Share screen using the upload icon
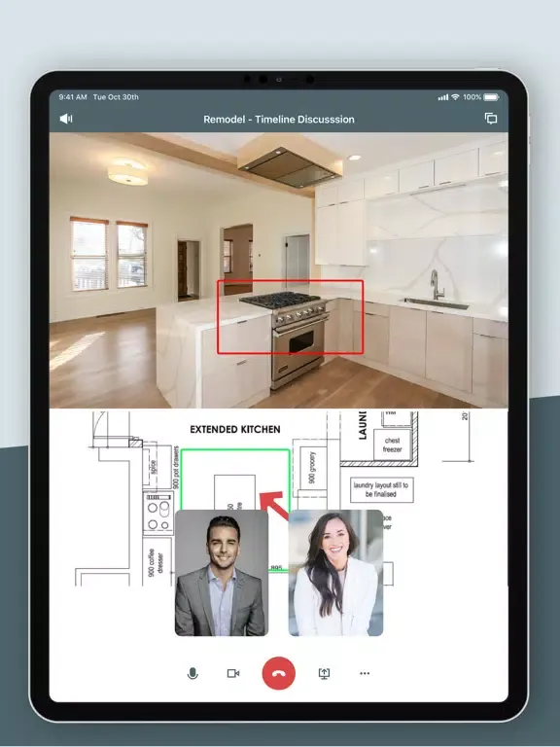560x747 pixels. pyautogui.click(x=324, y=673)
